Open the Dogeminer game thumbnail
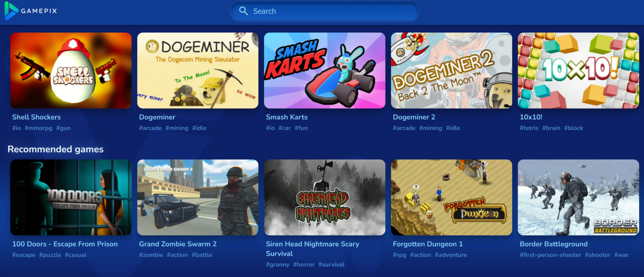 (x=198, y=71)
